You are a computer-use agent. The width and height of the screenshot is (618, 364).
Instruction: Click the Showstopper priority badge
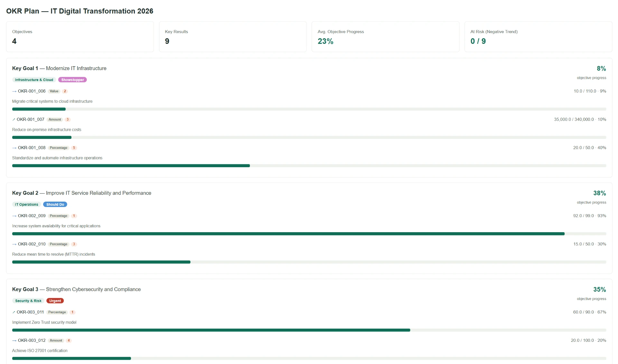point(72,80)
